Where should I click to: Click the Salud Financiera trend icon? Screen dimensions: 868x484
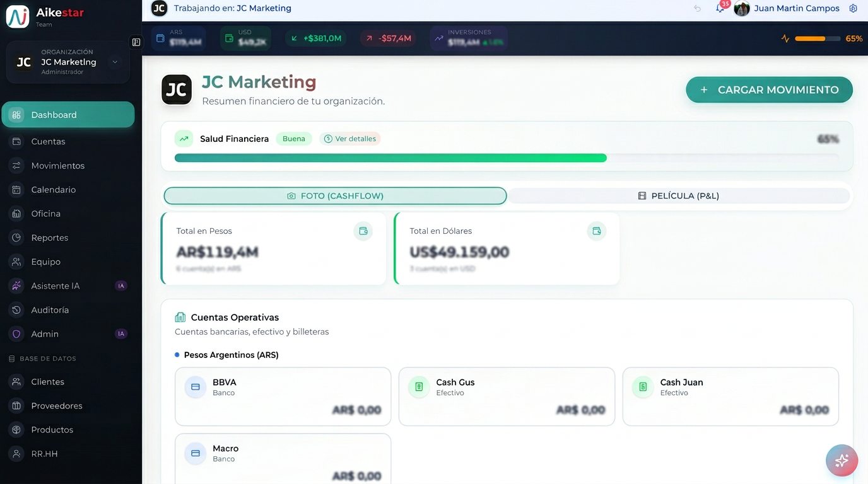tap(184, 139)
